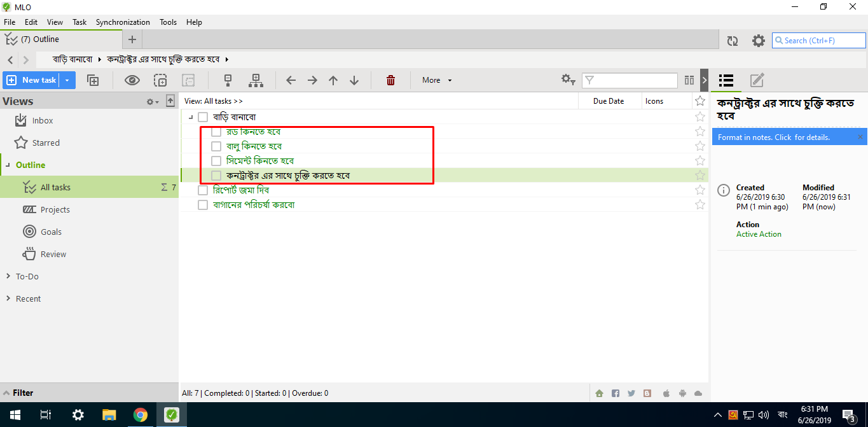Star the রিপোর্ট জমা দিব task row
This screenshot has height=427, width=868.
700,190
